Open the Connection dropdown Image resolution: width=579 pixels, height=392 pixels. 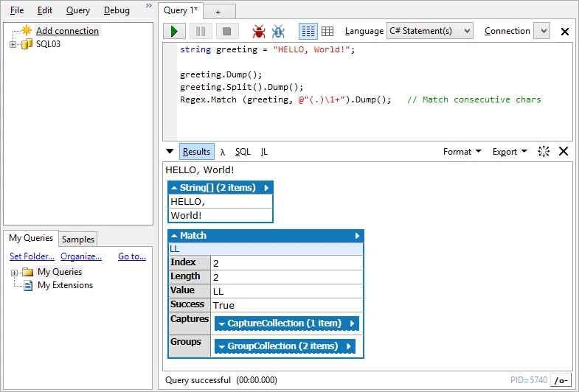point(541,31)
